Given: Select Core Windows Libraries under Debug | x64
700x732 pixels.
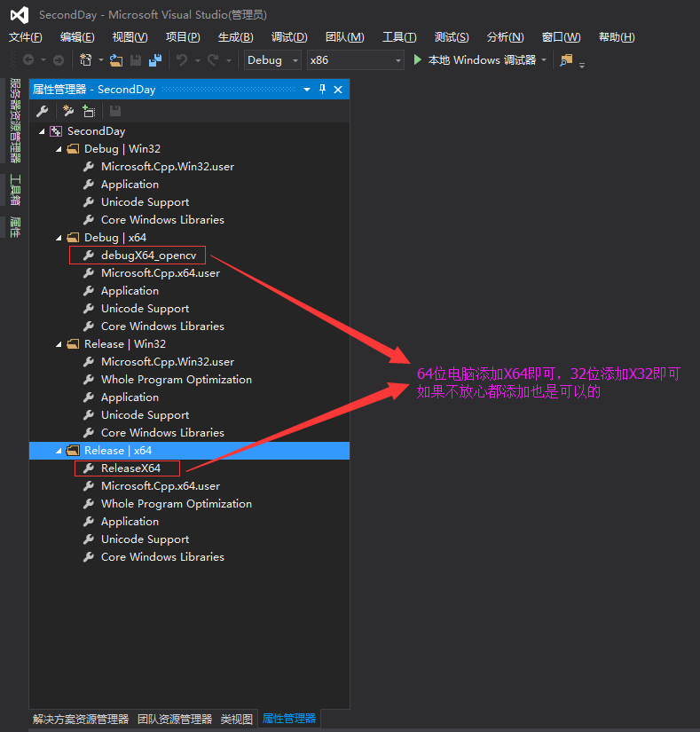Looking at the screenshot, I should pos(162,327).
